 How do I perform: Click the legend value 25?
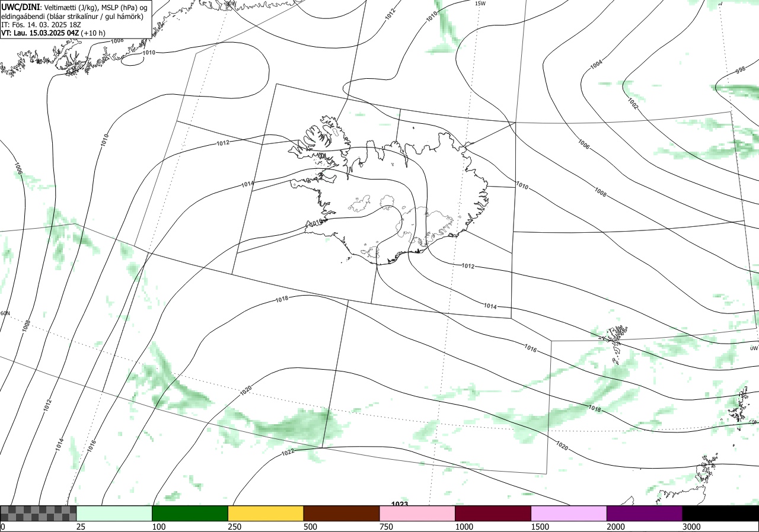coord(81,527)
